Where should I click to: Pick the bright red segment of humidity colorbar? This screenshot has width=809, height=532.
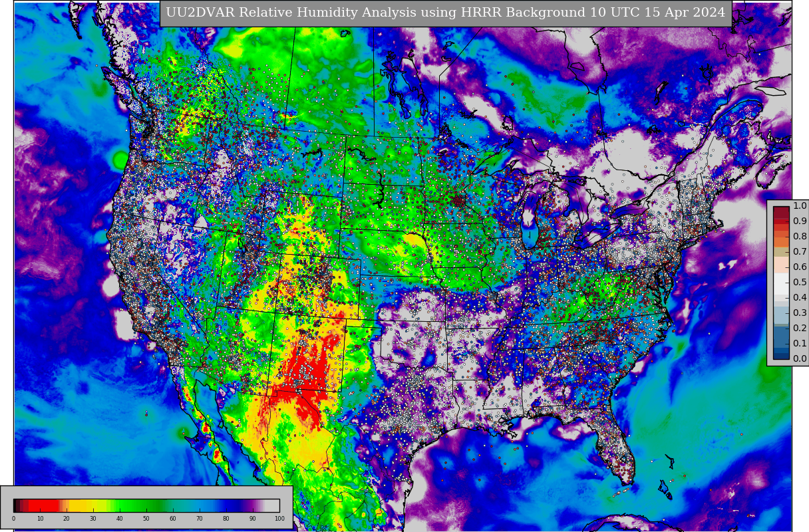click(43, 505)
